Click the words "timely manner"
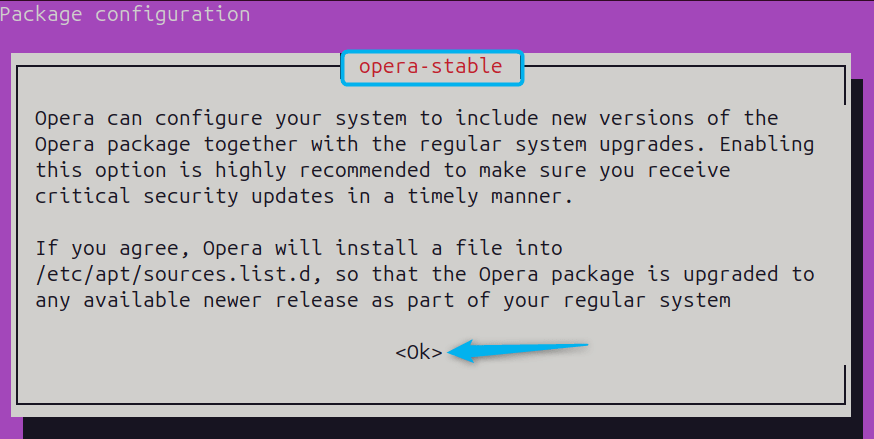The width and height of the screenshot is (874, 439). [x=482, y=196]
